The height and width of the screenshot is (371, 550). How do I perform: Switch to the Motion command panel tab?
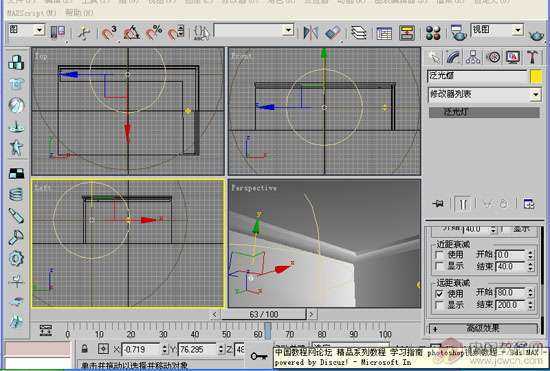coord(493,57)
